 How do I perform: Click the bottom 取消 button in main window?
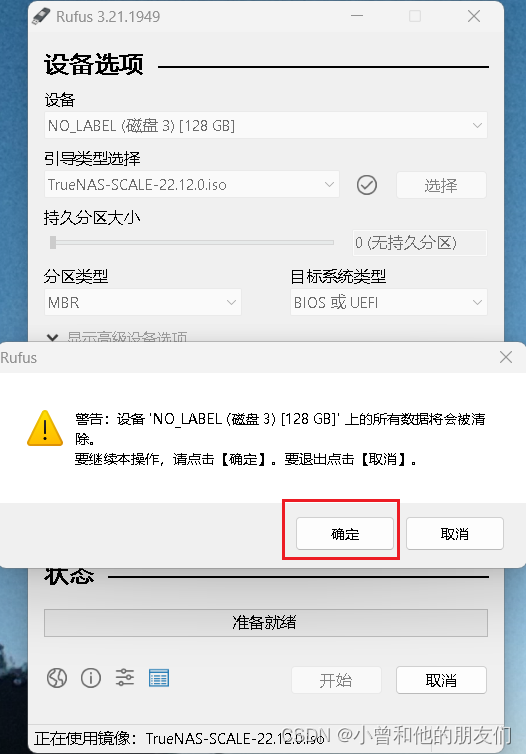(x=441, y=680)
